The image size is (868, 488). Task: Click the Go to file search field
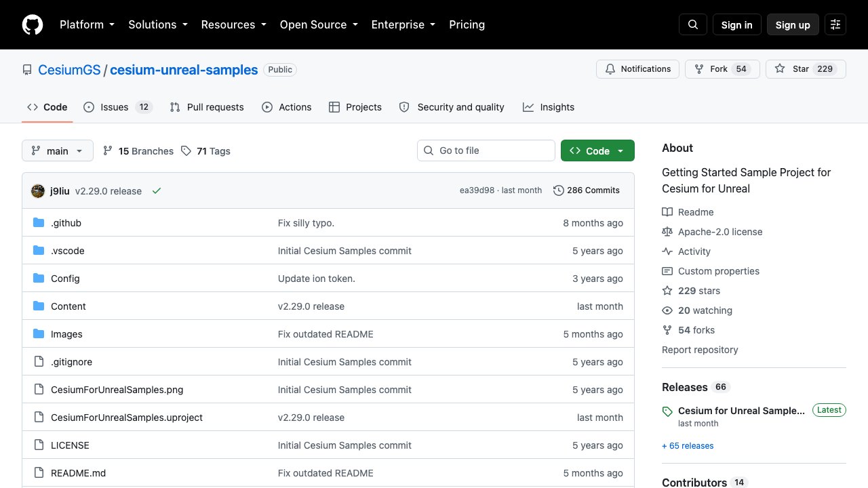tap(486, 150)
